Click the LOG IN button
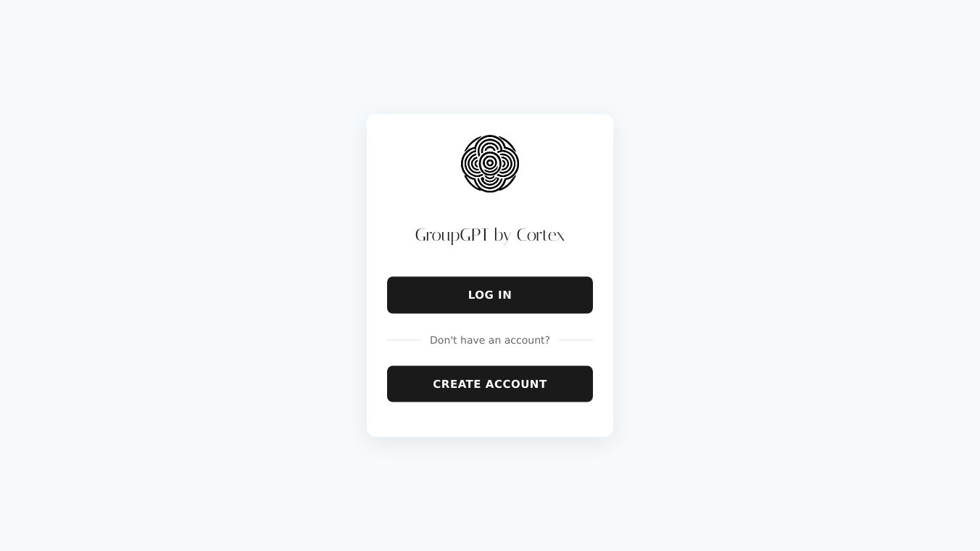The height and width of the screenshot is (551, 980). (490, 295)
